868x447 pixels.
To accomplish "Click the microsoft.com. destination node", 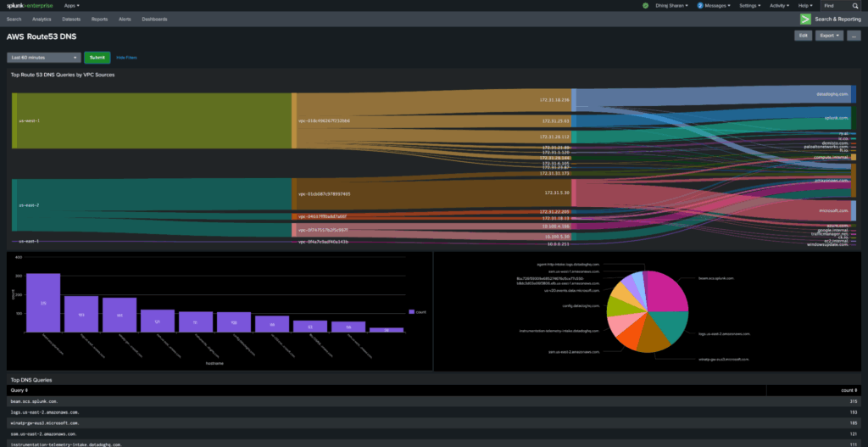I will [854, 210].
